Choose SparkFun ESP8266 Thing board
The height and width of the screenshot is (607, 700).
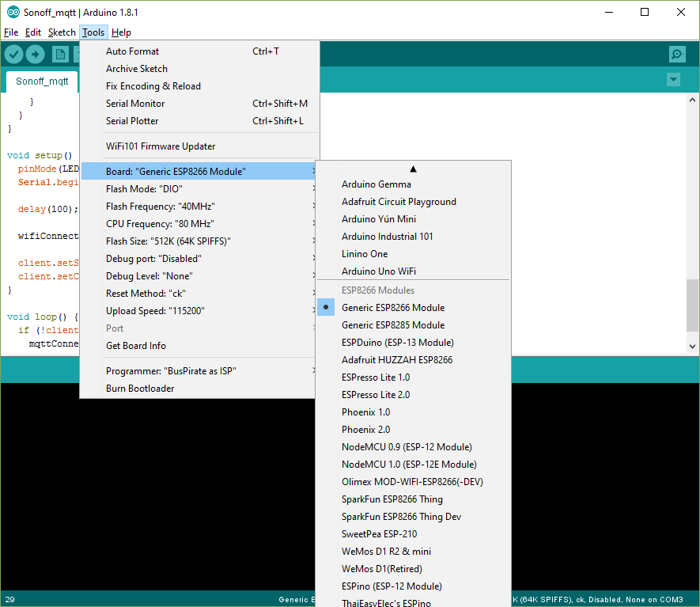point(414,499)
